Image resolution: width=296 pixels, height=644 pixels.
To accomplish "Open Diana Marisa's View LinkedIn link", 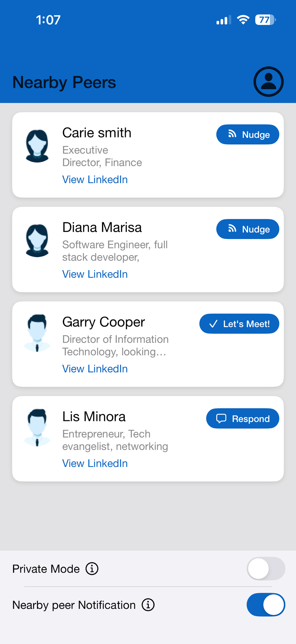I will tap(95, 274).
